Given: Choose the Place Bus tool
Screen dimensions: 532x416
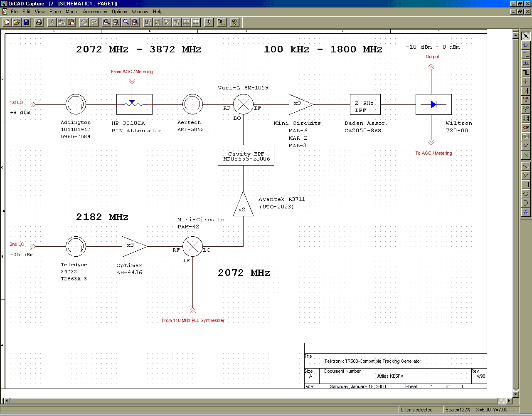Looking at the screenshot, I should pyautogui.click(x=526, y=72).
